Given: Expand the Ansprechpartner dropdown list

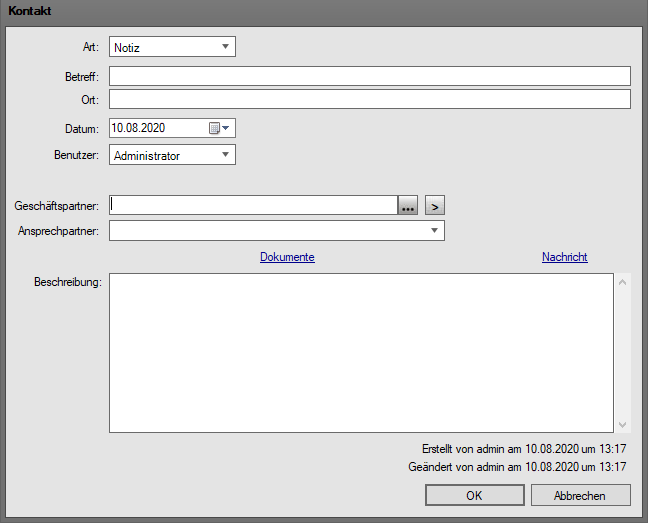Looking at the screenshot, I should pos(434,231).
